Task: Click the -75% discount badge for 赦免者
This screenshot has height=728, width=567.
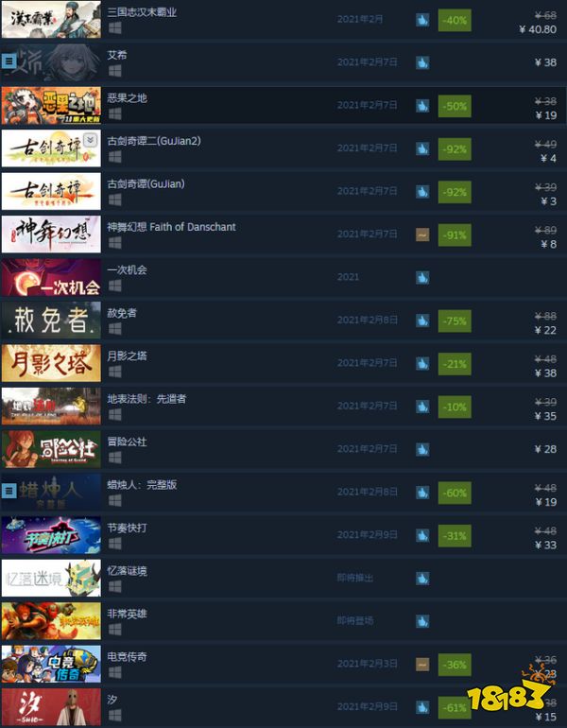Action: click(455, 321)
